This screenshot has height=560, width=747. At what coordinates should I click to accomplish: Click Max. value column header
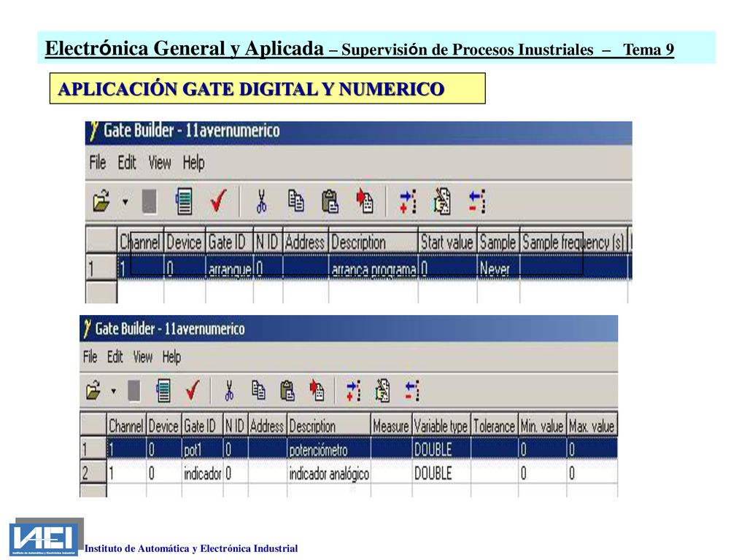(x=592, y=425)
